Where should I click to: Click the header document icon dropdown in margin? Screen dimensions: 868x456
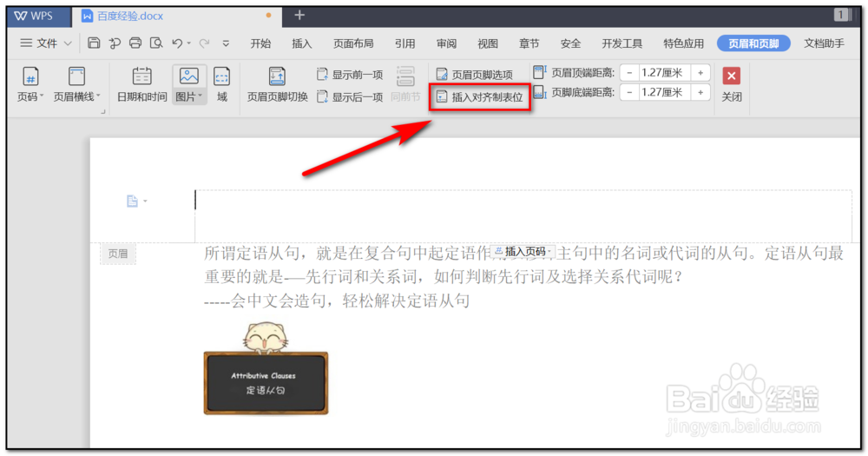coord(136,201)
